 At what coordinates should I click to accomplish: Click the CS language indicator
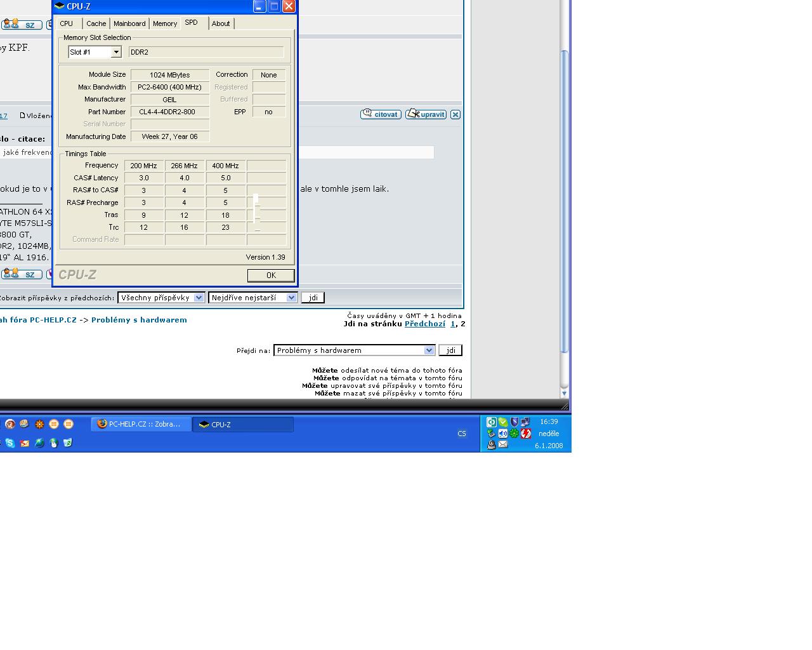click(462, 434)
